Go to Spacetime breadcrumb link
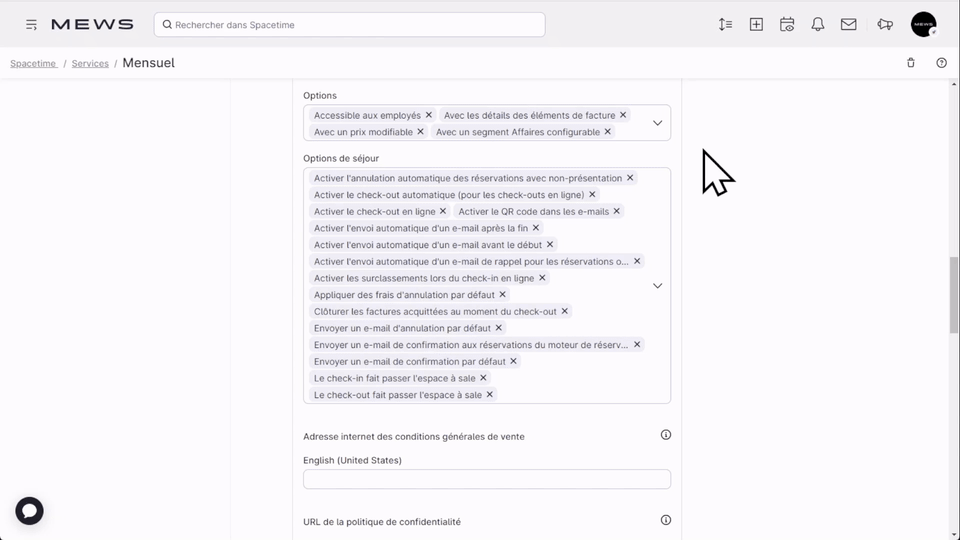This screenshot has width=960, height=540. coord(33,63)
